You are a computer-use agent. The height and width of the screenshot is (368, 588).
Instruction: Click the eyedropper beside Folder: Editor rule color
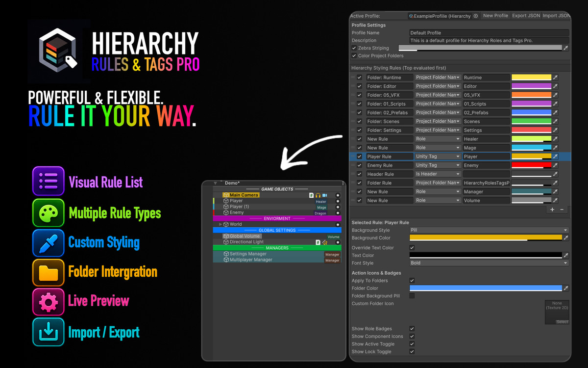point(556,86)
